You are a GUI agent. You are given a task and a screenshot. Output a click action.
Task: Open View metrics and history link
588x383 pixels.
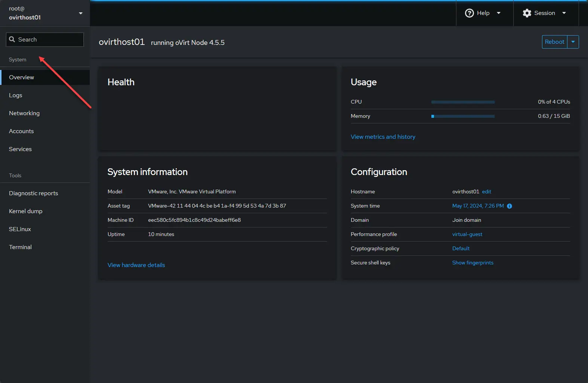(x=383, y=137)
